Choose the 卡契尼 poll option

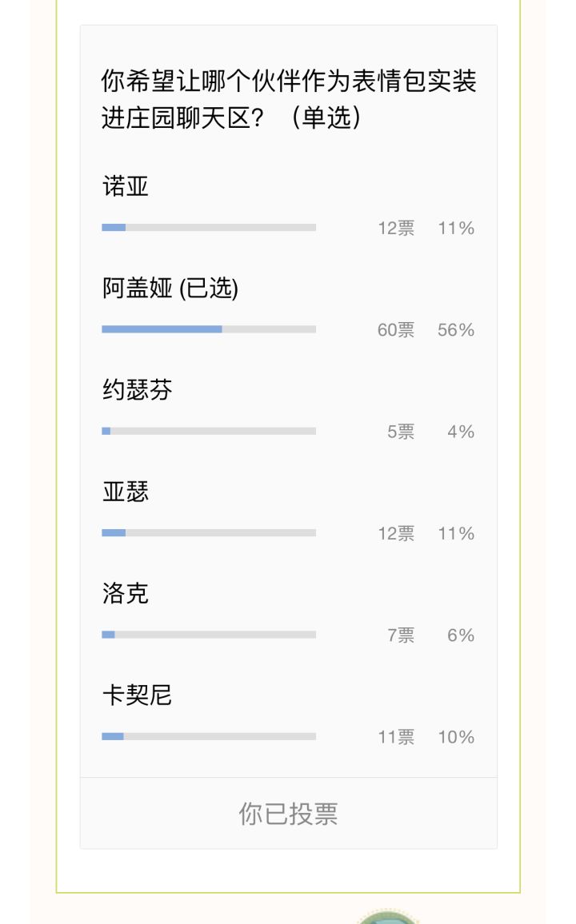pyautogui.click(x=137, y=695)
